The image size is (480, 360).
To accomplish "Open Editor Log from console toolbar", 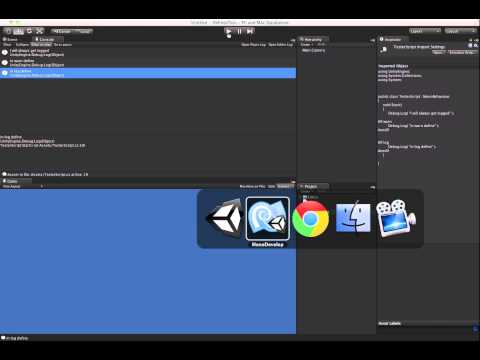I will pos(281,44).
